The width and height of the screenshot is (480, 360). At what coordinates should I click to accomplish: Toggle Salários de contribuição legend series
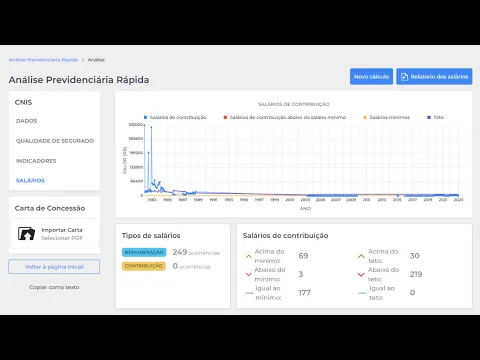coord(175,117)
